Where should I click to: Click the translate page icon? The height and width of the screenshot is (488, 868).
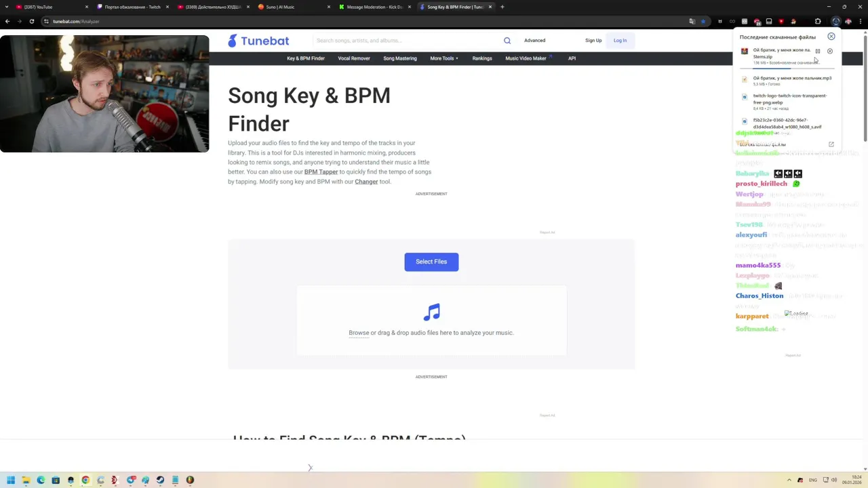[x=692, y=21]
